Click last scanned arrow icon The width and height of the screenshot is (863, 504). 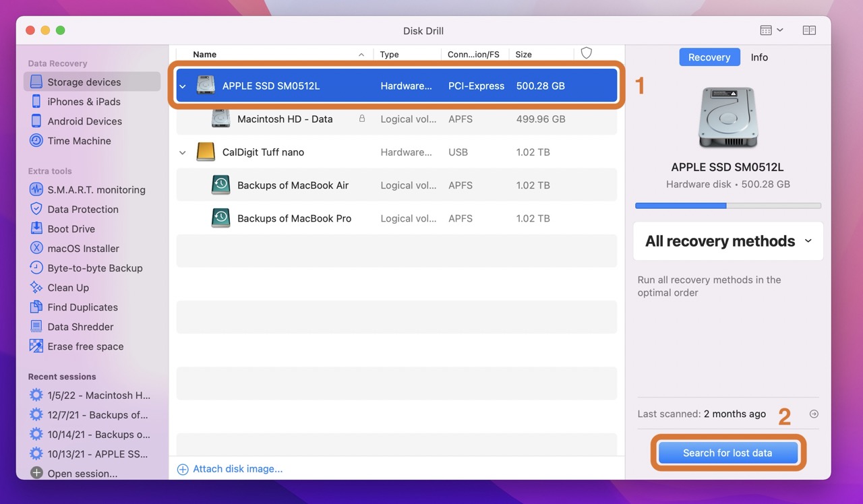[814, 414]
